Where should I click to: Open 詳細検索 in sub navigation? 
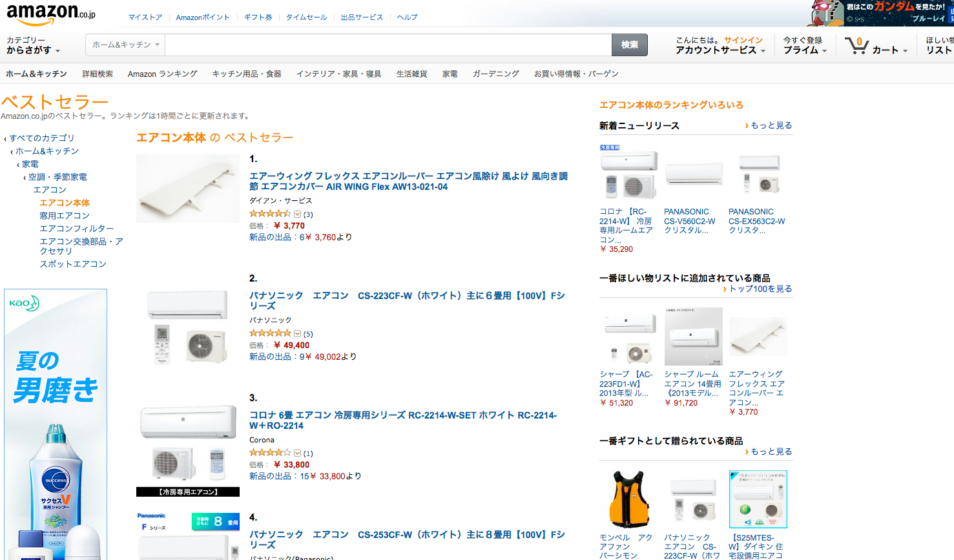pyautogui.click(x=98, y=74)
